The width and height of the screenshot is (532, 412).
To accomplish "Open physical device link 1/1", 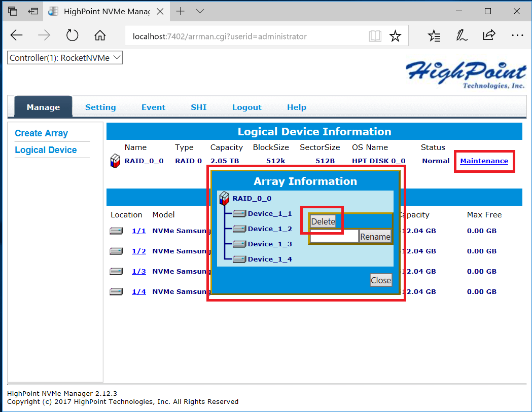I will pos(139,231).
